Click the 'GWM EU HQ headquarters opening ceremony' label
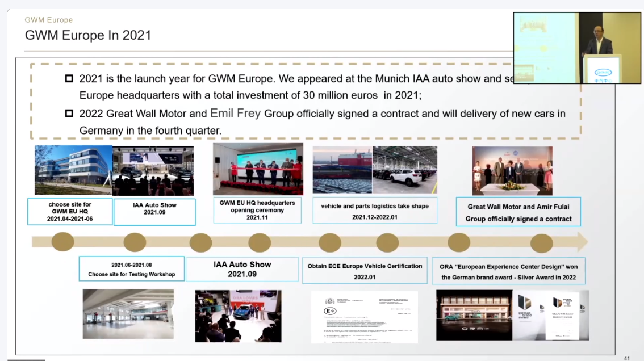The image size is (644, 361). (x=257, y=210)
